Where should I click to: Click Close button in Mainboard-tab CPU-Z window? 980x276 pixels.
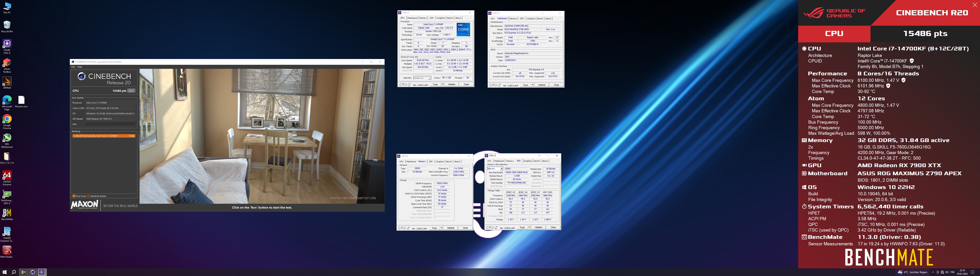coord(556,85)
